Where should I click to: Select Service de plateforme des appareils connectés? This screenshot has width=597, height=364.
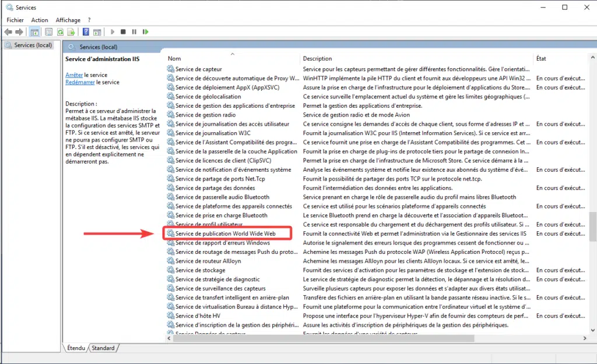pos(233,206)
